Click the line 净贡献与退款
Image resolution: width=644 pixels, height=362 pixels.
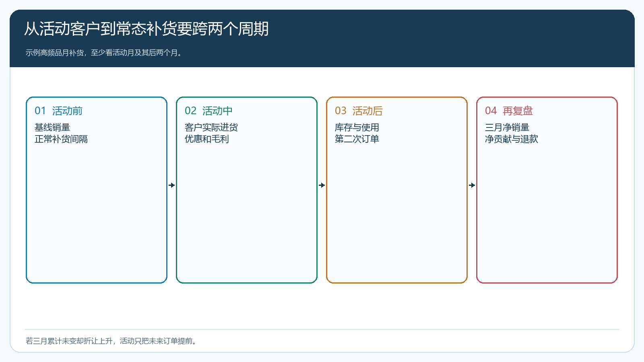tap(512, 139)
